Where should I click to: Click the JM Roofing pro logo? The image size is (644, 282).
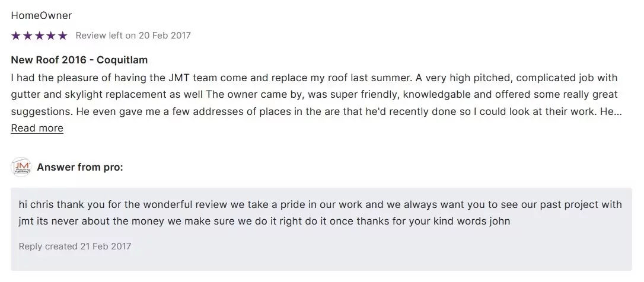(x=21, y=168)
